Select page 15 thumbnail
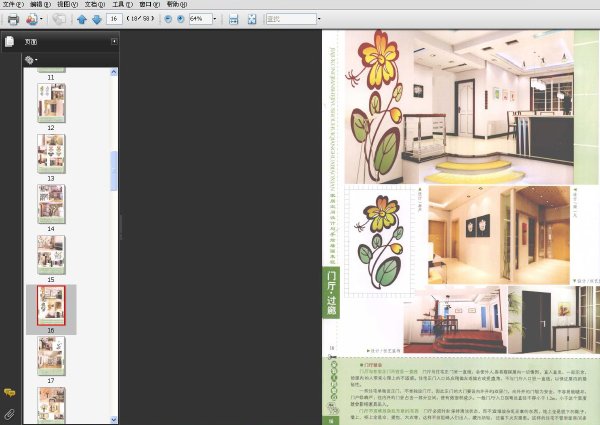 (x=51, y=254)
